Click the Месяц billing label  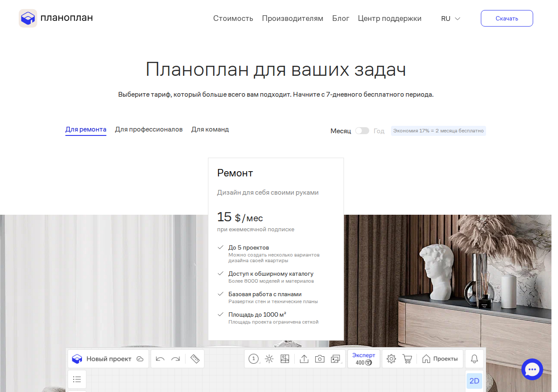click(x=341, y=131)
